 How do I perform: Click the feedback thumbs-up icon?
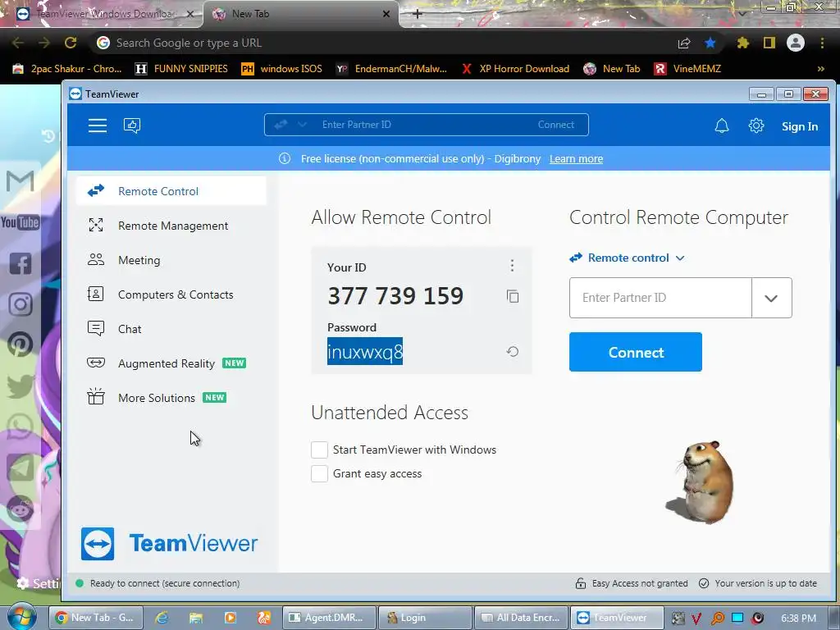pos(132,126)
